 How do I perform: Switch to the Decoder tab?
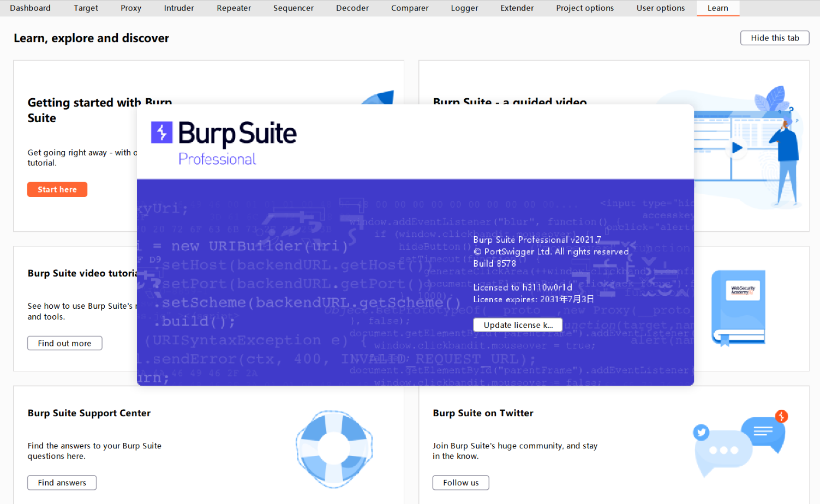tap(352, 8)
